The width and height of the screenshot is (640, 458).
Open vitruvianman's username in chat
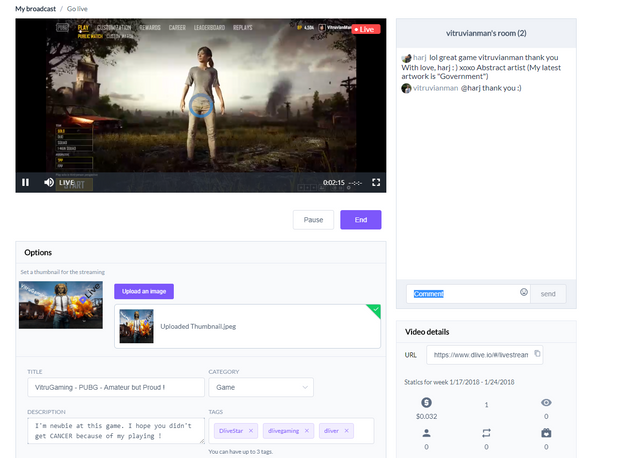[x=436, y=88]
